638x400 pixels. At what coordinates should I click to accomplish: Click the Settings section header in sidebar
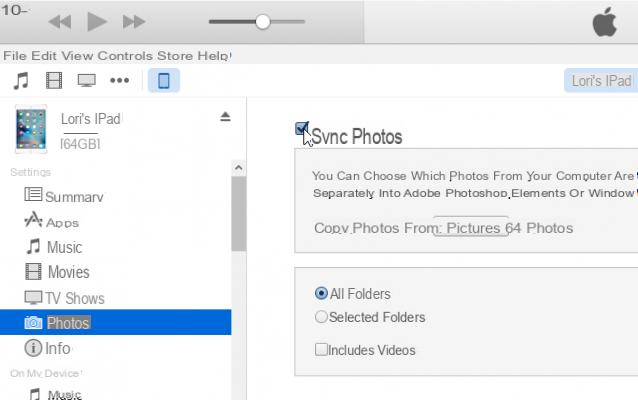pyautogui.click(x=31, y=172)
